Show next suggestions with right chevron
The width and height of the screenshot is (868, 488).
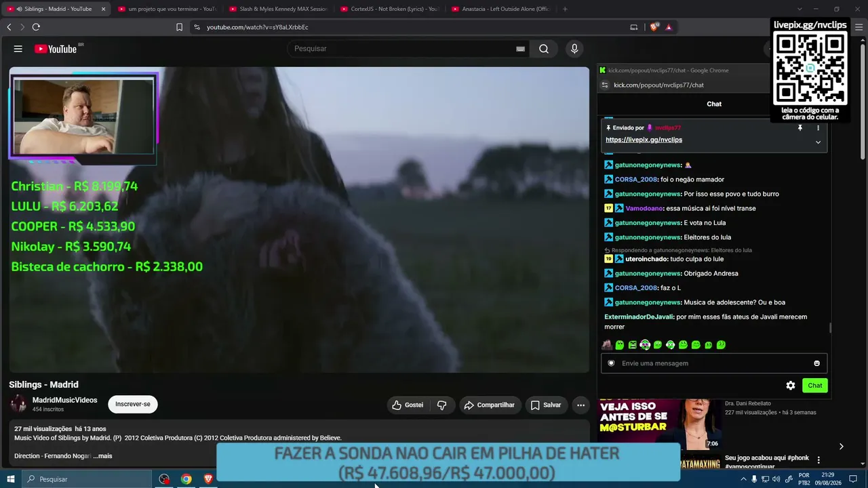(841, 447)
